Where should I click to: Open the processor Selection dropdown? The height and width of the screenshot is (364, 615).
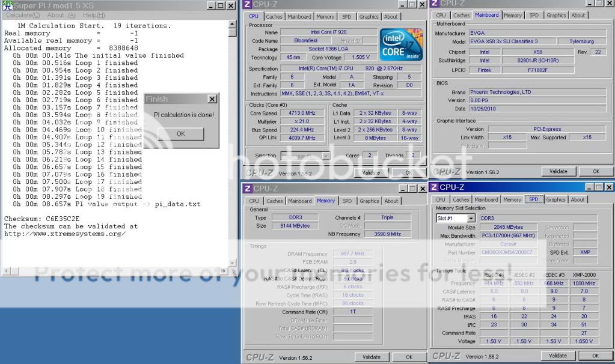(x=325, y=156)
